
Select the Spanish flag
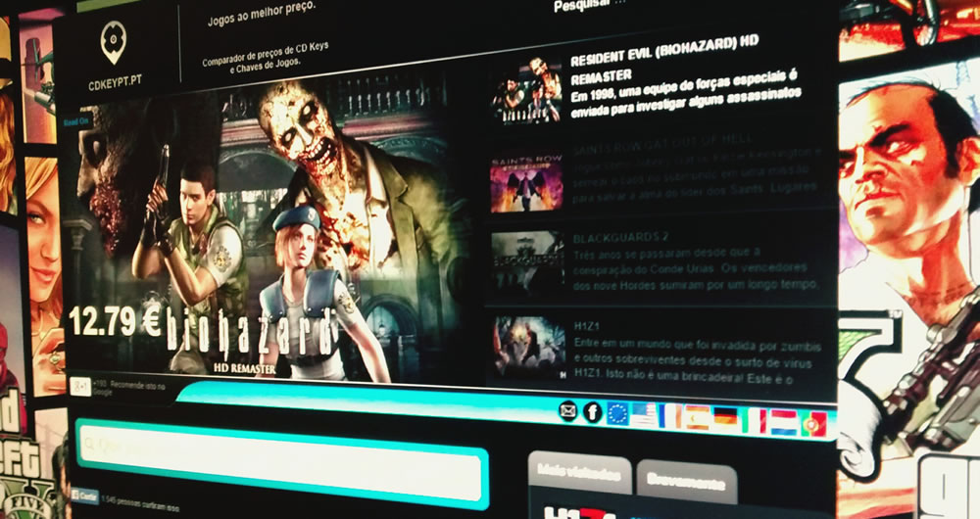pos(698,418)
